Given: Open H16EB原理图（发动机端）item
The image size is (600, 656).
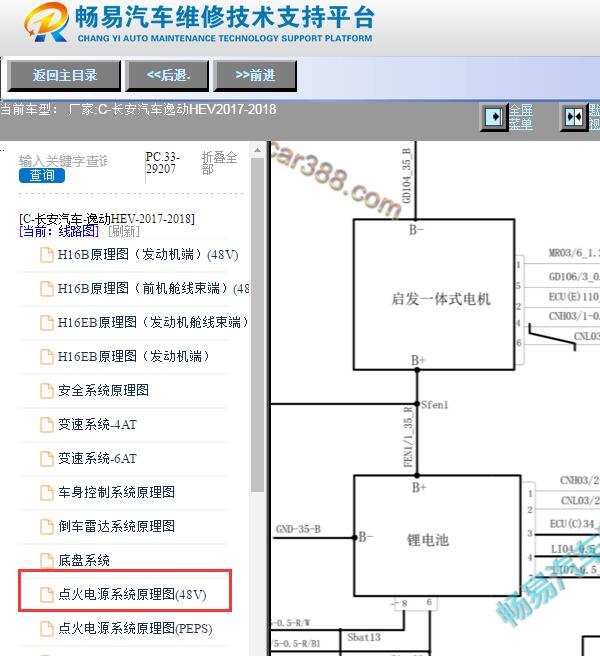Looking at the screenshot, I should (x=133, y=356).
